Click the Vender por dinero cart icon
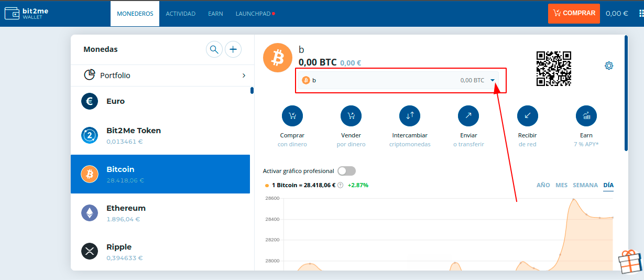This screenshot has height=280, width=644. pyautogui.click(x=351, y=116)
